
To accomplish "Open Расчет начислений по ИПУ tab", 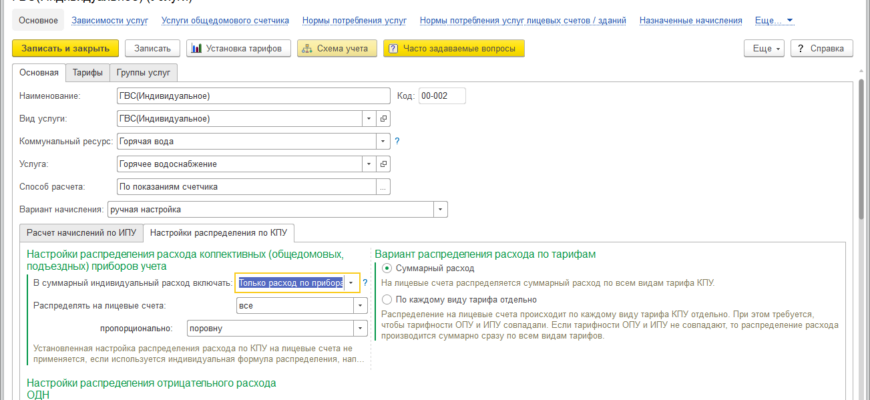I will [x=81, y=233].
